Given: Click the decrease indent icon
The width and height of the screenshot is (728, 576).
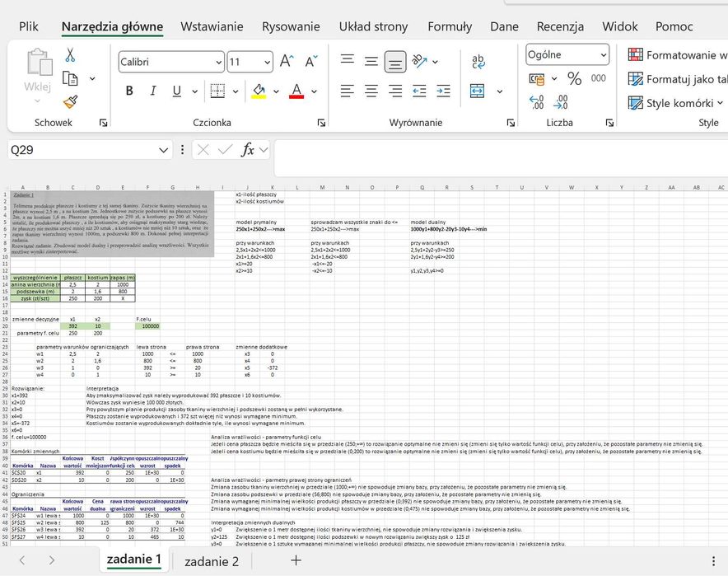Looking at the screenshot, I should tap(419, 91).
